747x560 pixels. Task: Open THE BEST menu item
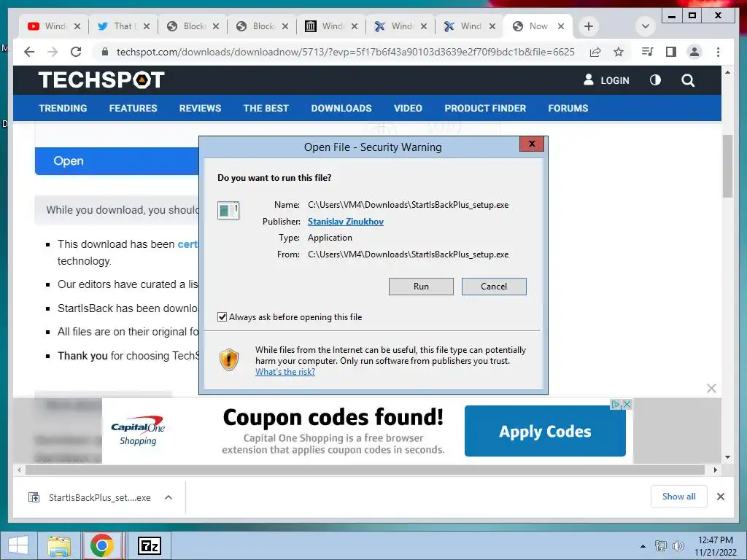[x=266, y=108]
